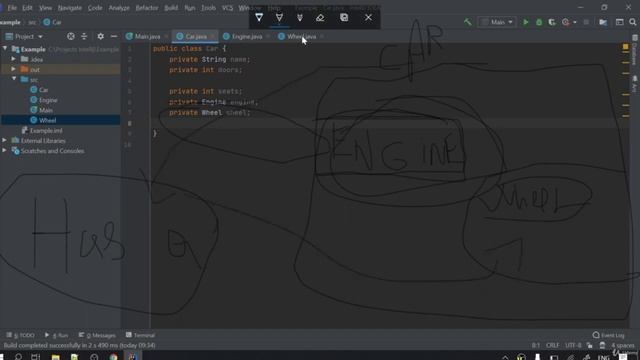The image size is (640, 360).
Task: Build the project with the hammer icon
Action: [x=468, y=22]
